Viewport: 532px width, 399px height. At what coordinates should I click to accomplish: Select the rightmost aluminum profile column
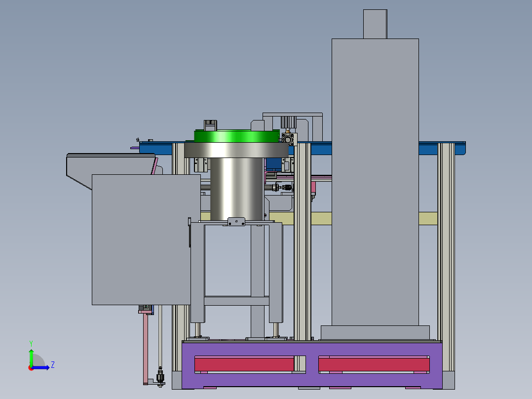point(446,257)
